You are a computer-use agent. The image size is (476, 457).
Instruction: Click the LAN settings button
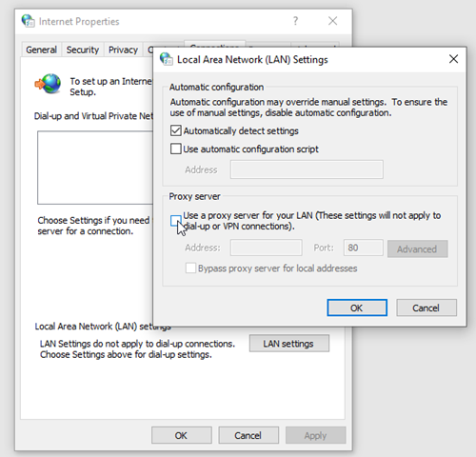[x=289, y=344]
